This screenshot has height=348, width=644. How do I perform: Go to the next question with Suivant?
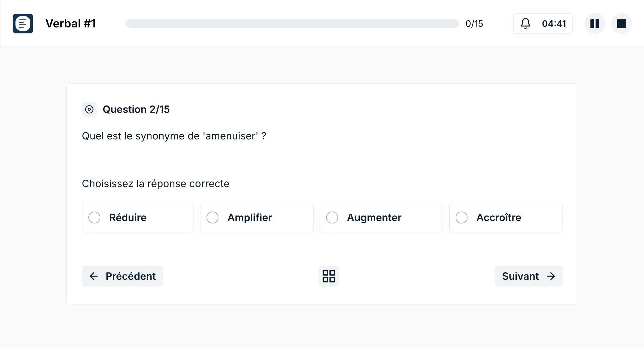tap(529, 276)
